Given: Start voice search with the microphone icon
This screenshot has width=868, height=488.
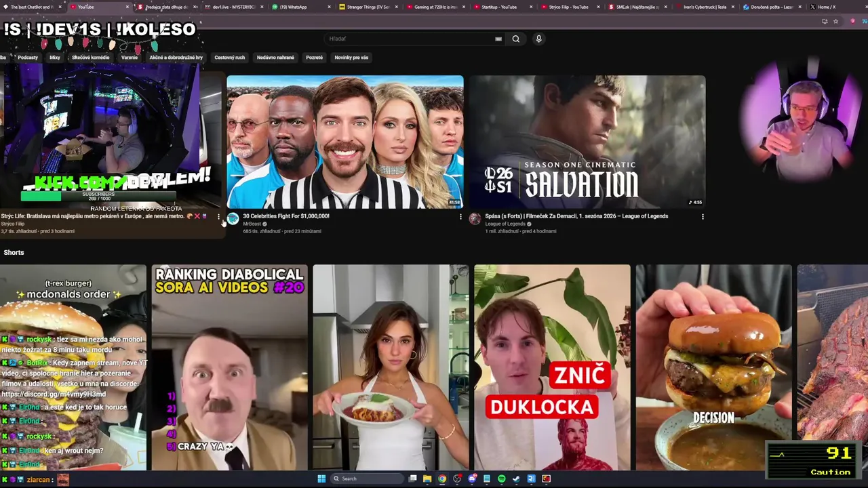Looking at the screenshot, I should click(x=538, y=39).
